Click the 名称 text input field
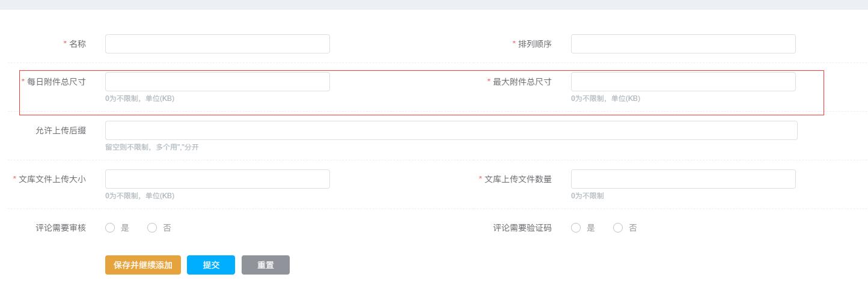868x307 pixels. tap(217, 44)
